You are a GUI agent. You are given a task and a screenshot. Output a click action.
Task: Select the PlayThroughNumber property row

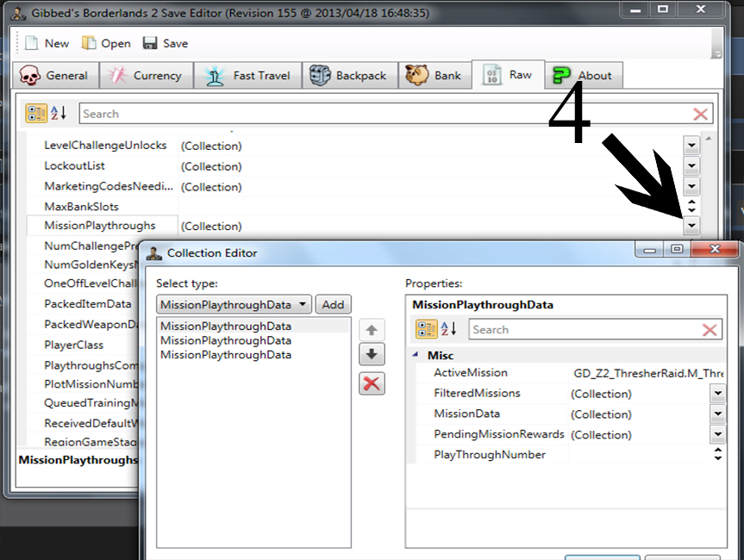tap(572, 454)
